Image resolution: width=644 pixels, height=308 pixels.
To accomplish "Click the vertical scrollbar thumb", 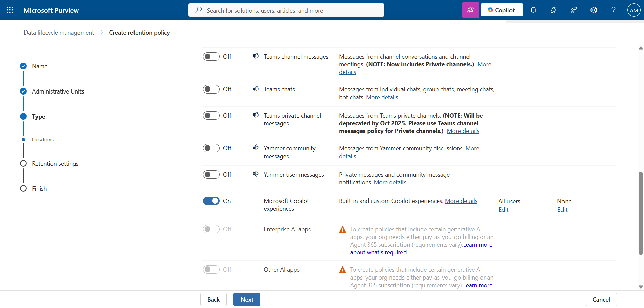I will point(641,213).
